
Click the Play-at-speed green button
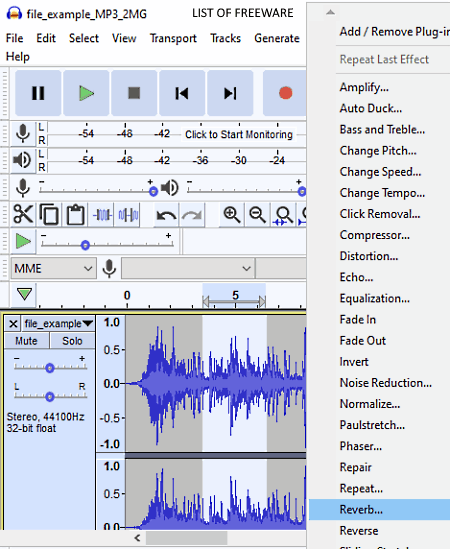(x=23, y=242)
